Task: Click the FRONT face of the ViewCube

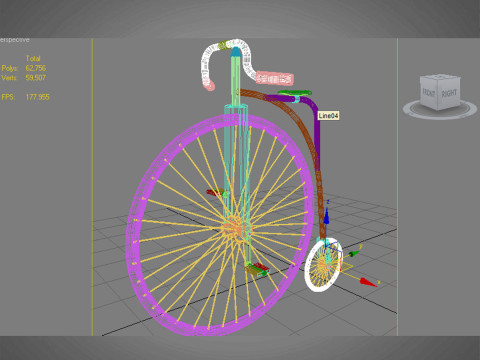Action: pyautogui.click(x=428, y=93)
